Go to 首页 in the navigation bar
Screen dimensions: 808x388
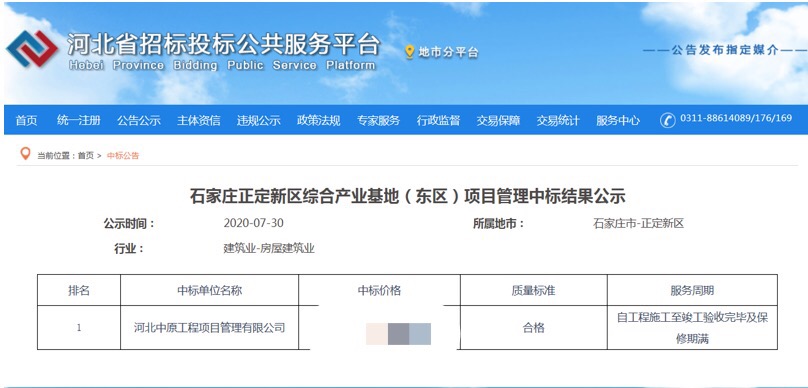coord(26,121)
